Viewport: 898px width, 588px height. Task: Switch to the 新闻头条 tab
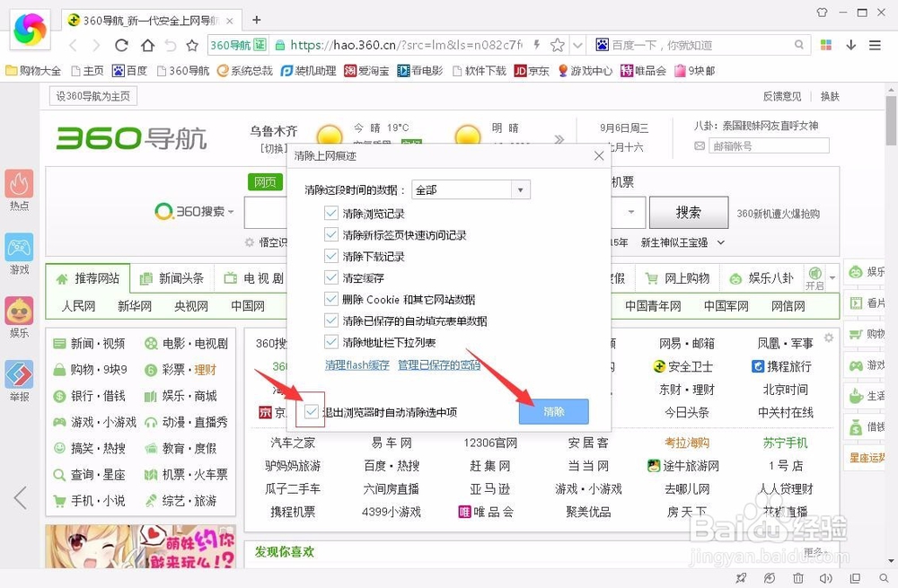click(180, 277)
